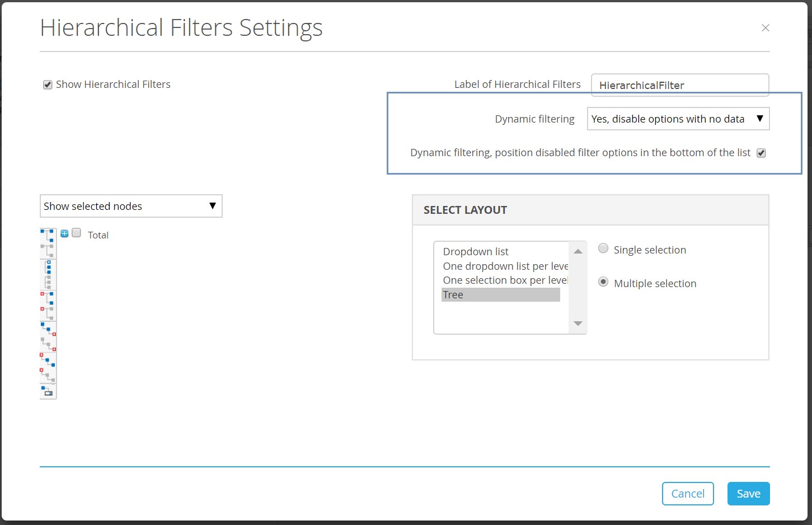Open the Show selected nodes dropdown
Viewport: 812px width, 525px height.
131,207
